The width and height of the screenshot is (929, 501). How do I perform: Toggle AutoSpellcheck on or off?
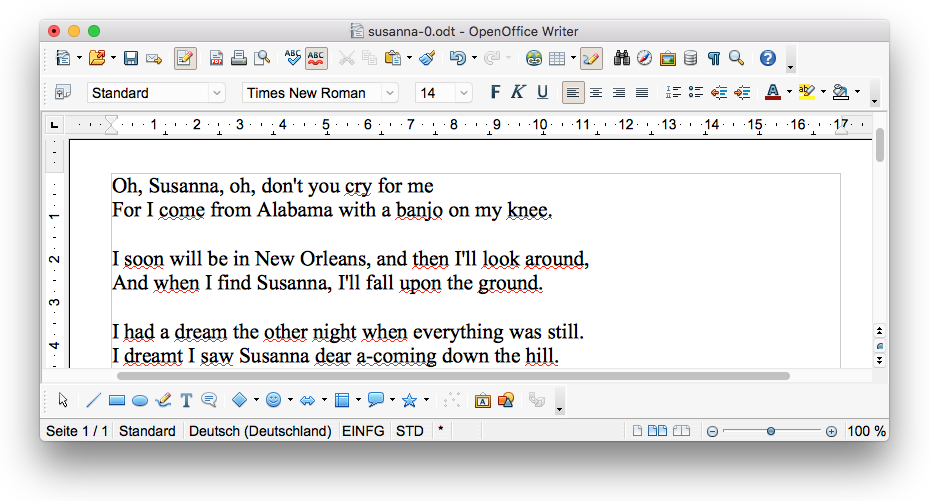316,58
